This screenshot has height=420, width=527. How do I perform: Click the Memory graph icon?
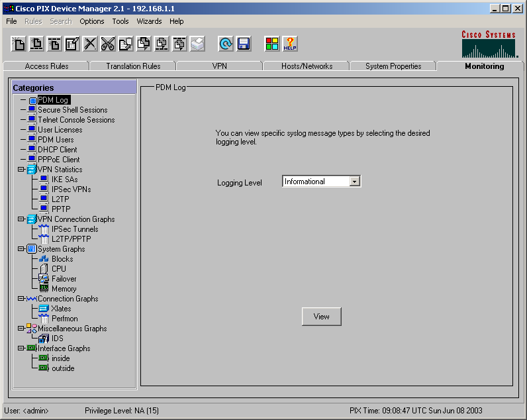click(44, 289)
